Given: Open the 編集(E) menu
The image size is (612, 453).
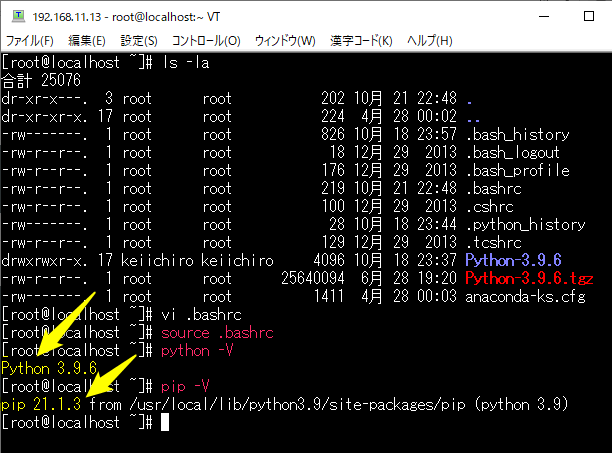Looking at the screenshot, I should 86,41.
